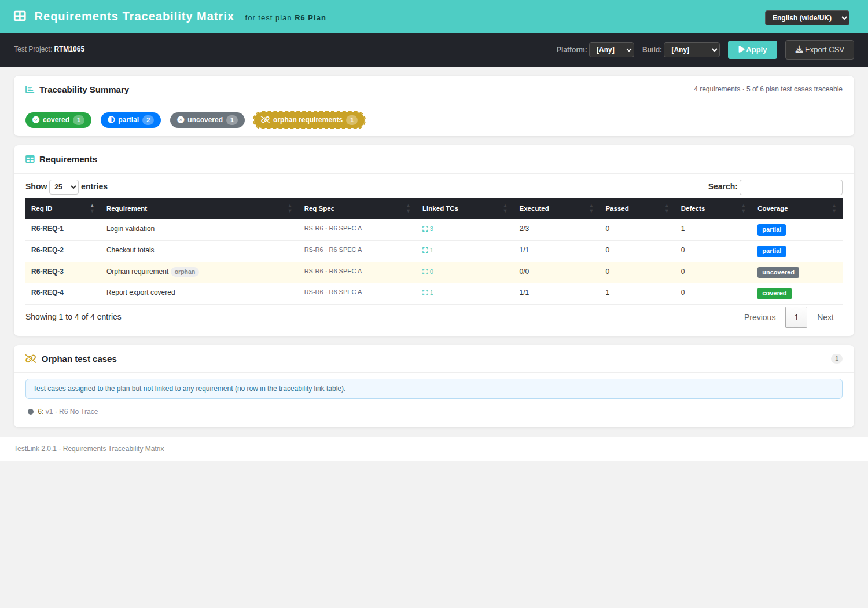Viewport: 868px width, 608px height.
Task: Sort by the Linked TCs column header
Action: pyautogui.click(x=465, y=208)
